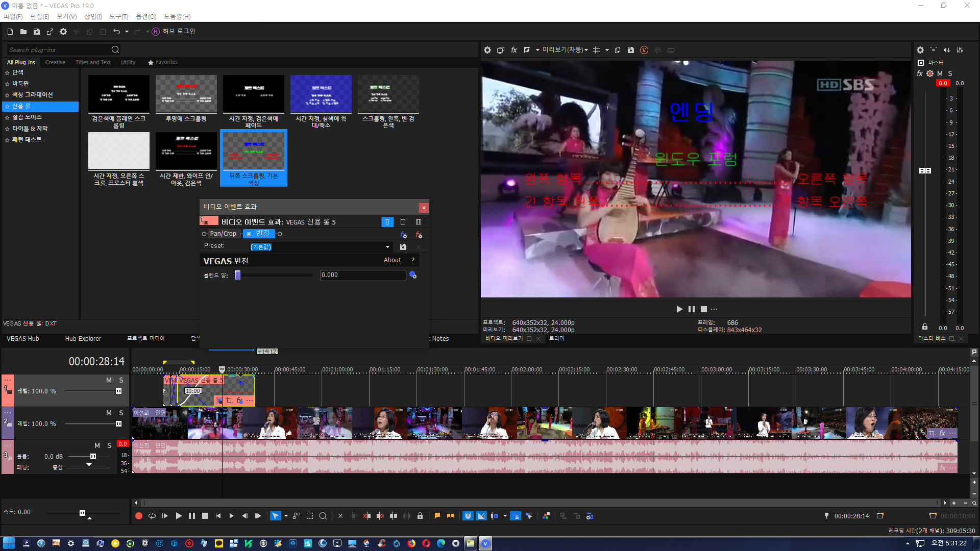The image size is (980, 551).
Task: Open video output fx in preview toolbar
Action: 514,50
